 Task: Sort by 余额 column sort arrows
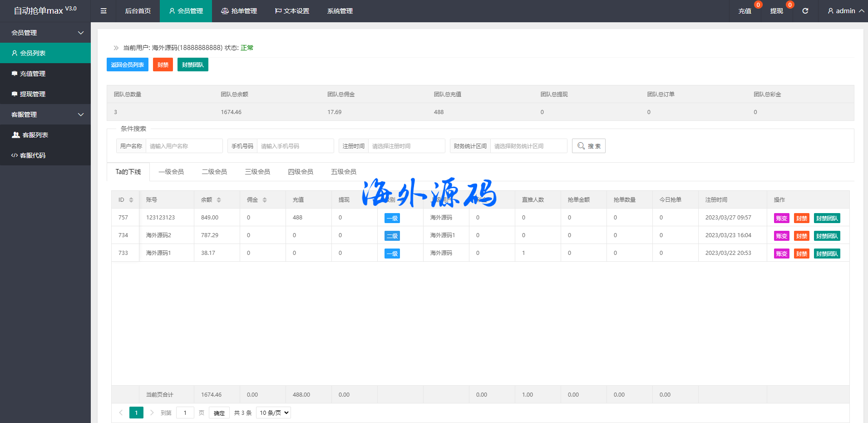(x=219, y=200)
